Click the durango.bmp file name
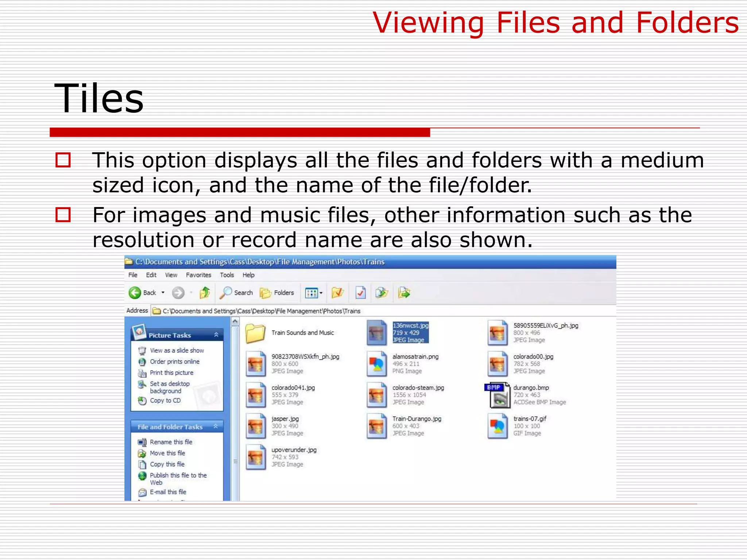Image resolution: width=747 pixels, height=560 pixels. [531, 388]
